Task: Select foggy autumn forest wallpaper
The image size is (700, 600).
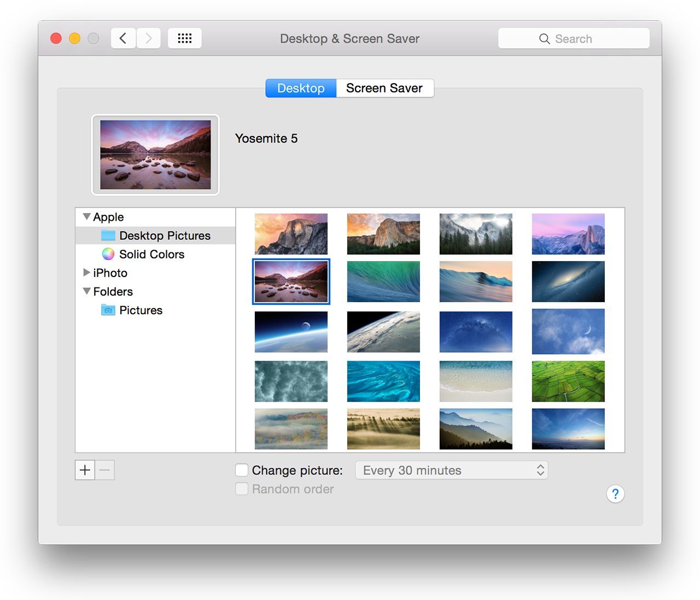Action: pyautogui.click(x=291, y=429)
